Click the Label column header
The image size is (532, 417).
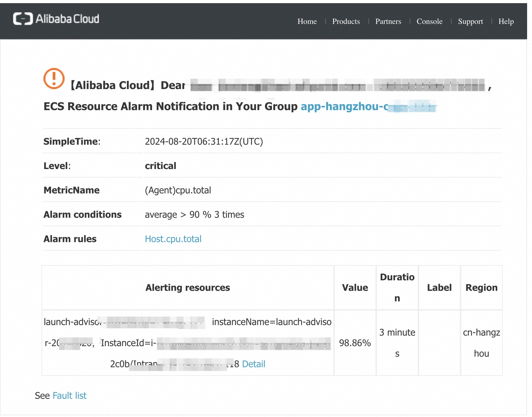[x=439, y=287]
